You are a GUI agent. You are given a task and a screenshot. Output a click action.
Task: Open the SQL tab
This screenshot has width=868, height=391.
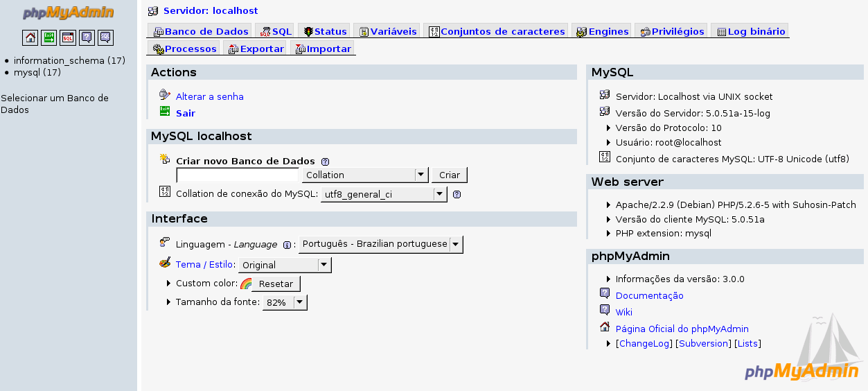click(x=276, y=31)
